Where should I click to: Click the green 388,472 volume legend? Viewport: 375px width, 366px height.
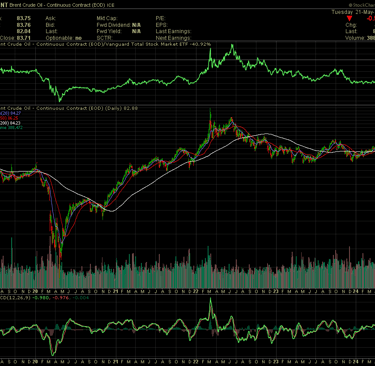[x=11, y=127]
